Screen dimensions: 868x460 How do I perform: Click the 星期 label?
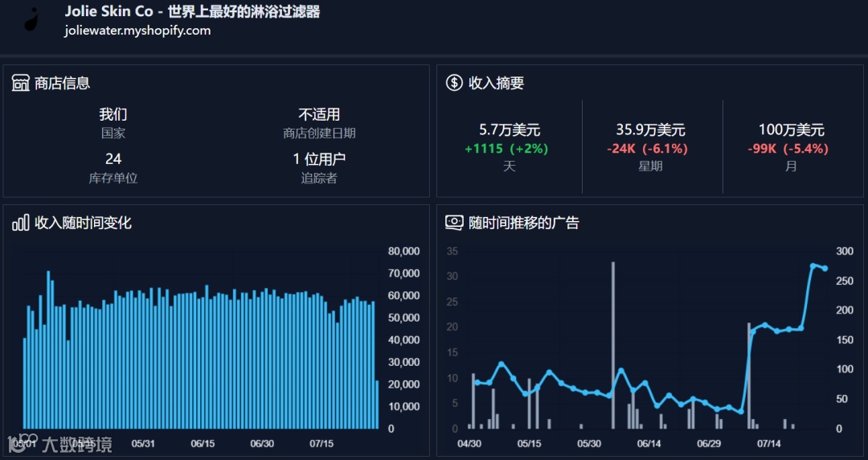click(x=650, y=166)
